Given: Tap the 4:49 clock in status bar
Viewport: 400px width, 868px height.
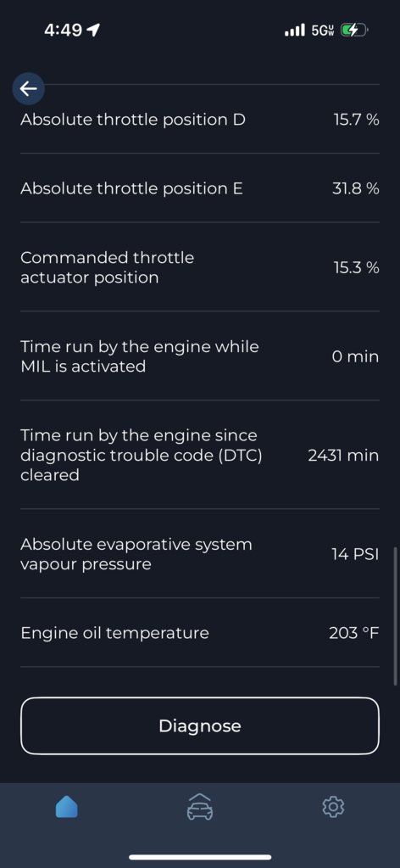Looking at the screenshot, I should (x=63, y=31).
